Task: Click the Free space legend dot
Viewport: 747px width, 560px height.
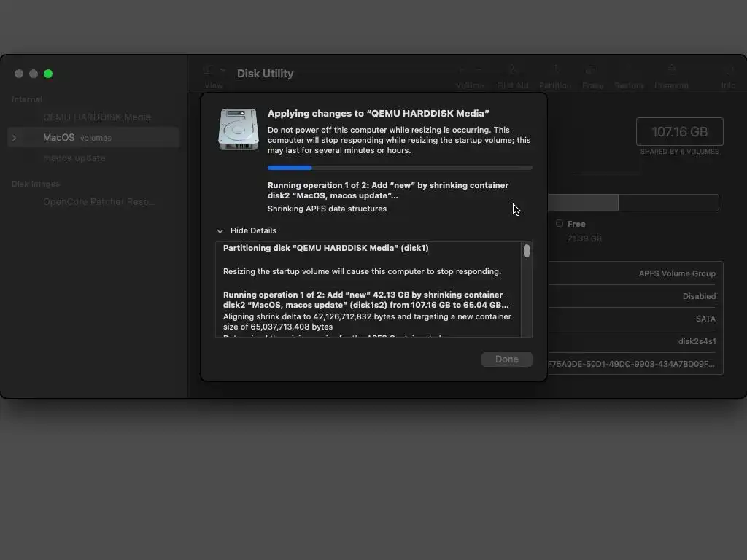Action: pos(560,223)
